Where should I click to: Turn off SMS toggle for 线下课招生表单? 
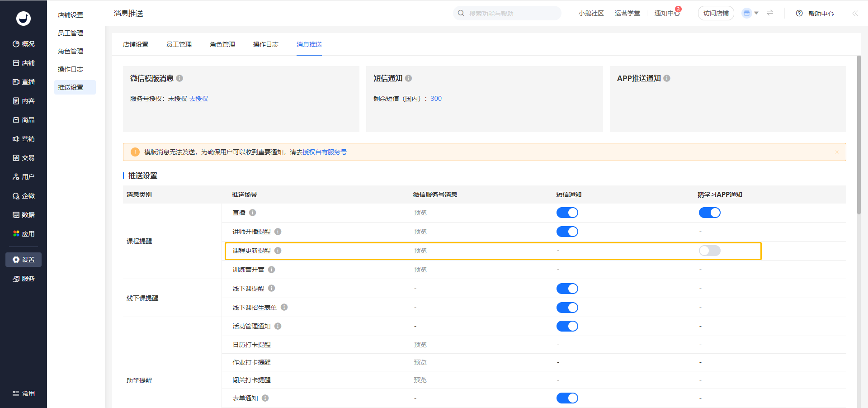567,308
